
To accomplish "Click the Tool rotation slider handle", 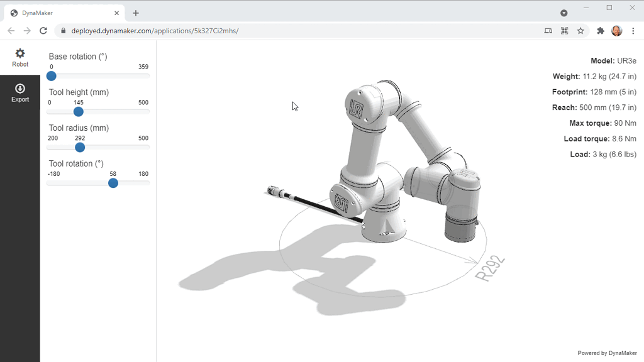I will [113, 183].
